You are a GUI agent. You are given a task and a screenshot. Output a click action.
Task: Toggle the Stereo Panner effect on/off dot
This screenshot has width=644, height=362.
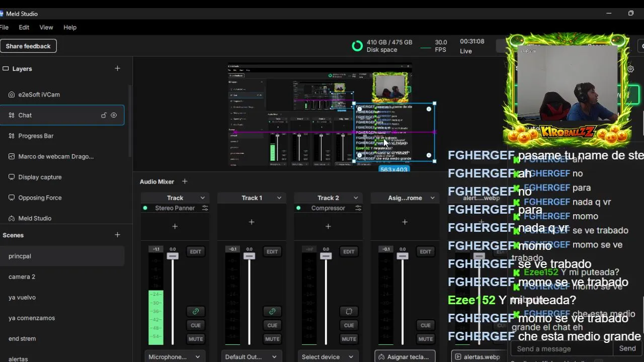click(x=145, y=208)
